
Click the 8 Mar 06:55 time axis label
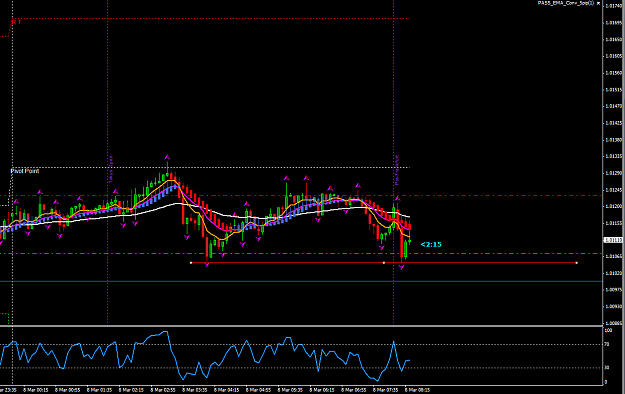pos(354,390)
